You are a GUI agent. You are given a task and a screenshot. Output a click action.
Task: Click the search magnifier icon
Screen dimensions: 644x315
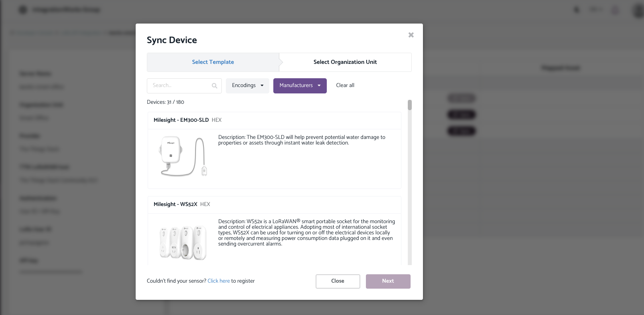click(214, 86)
